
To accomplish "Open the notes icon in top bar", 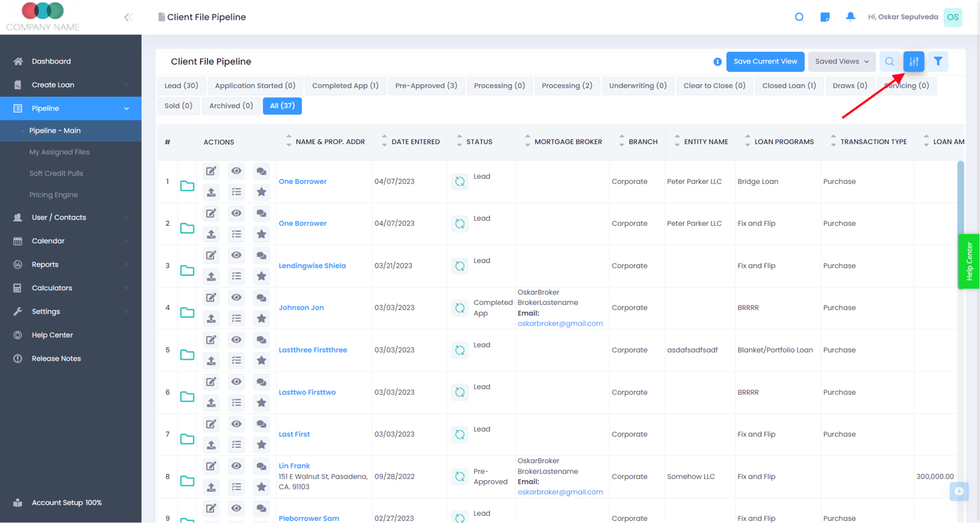I will click(x=825, y=17).
